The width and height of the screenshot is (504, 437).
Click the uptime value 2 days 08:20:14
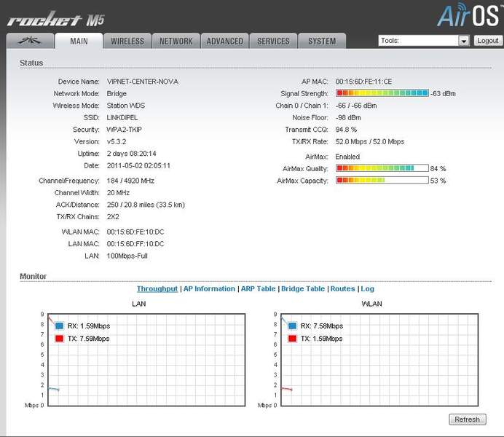point(132,154)
